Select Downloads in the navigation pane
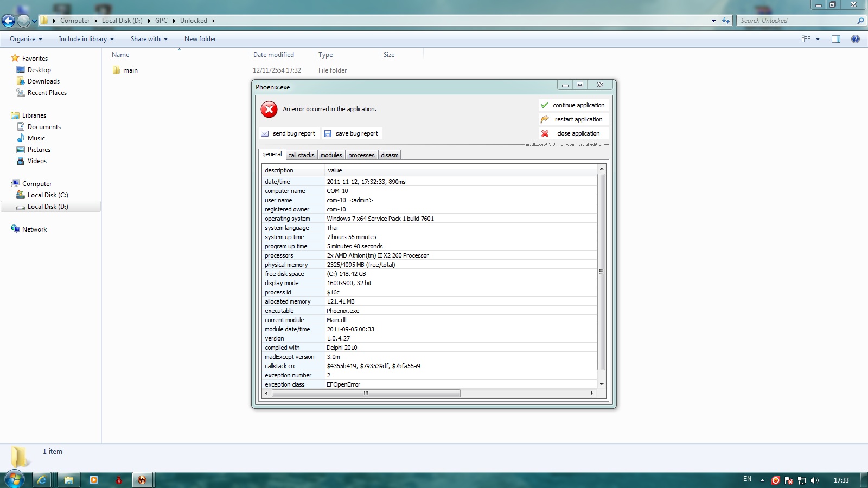 (43, 81)
